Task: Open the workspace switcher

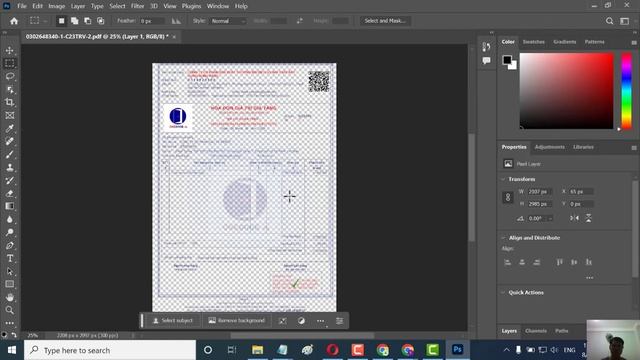Action: click(624, 21)
